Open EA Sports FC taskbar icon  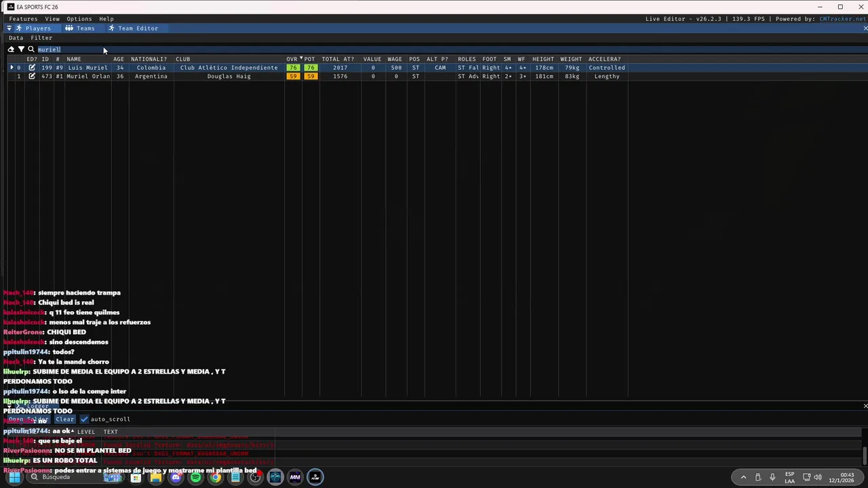click(x=315, y=477)
